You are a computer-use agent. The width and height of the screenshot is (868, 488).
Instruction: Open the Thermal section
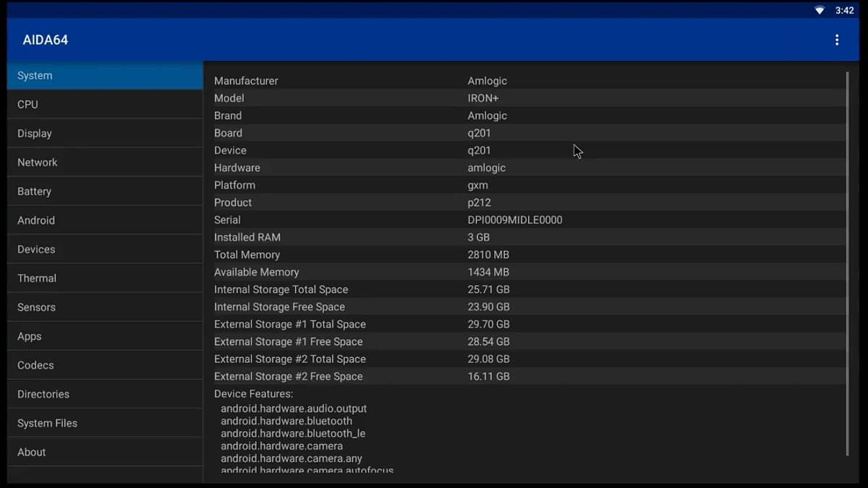tap(105, 278)
